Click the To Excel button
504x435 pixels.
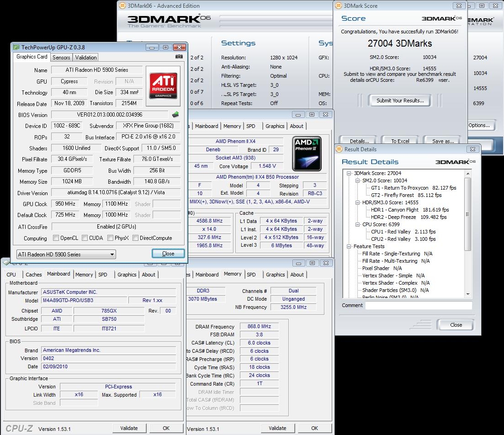click(400, 141)
